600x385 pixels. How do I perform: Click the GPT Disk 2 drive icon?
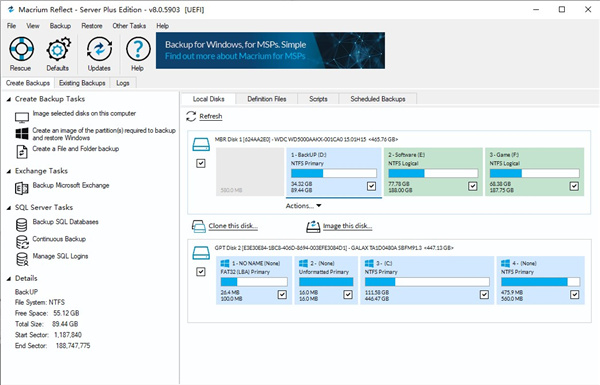201,253
